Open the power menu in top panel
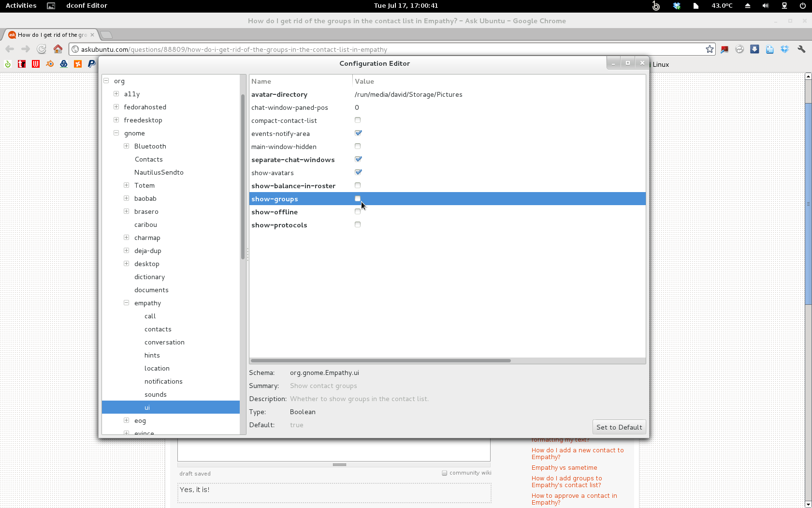 click(803, 6)
